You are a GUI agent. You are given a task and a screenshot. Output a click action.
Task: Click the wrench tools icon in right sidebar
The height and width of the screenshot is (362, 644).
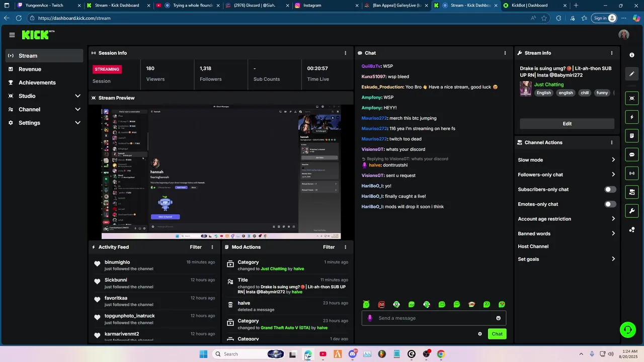632,211
